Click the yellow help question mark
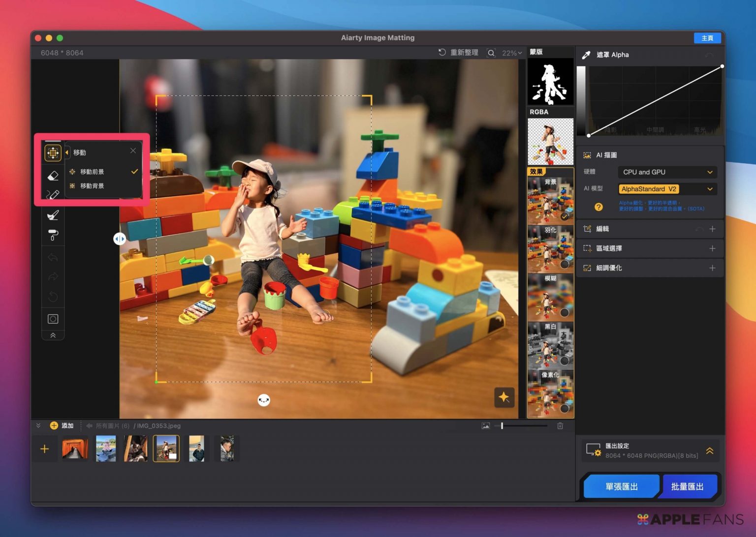 point(598,207)
